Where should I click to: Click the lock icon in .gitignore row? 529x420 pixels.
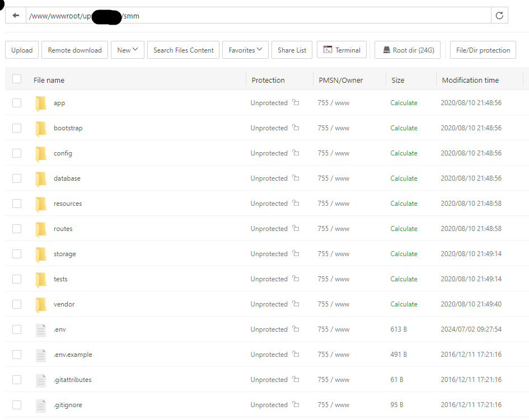(296, 405)
